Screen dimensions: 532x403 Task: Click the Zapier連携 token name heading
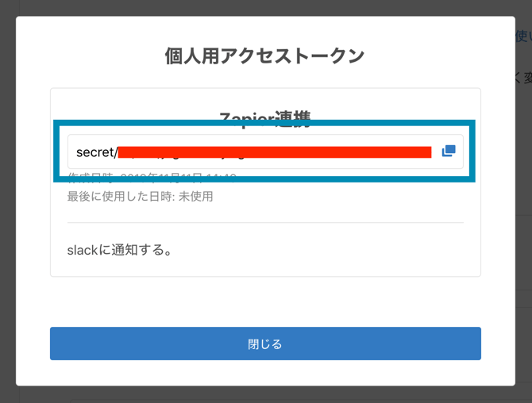(264, 116)
